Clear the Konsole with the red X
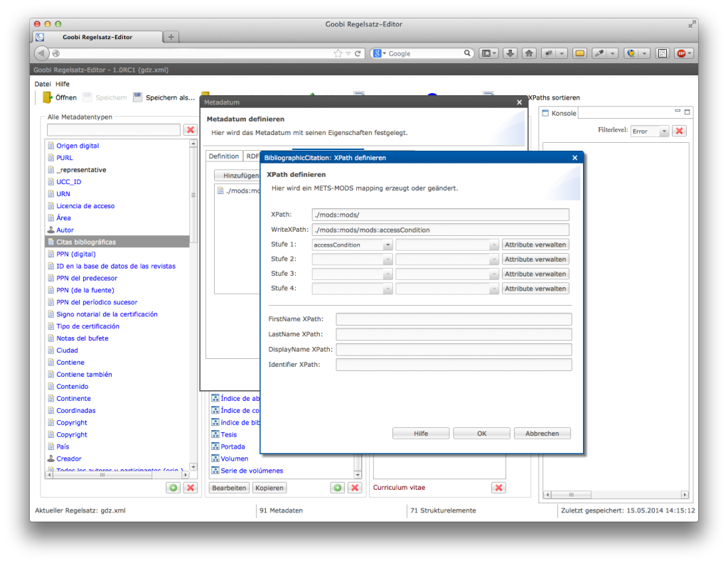The height and width of the screenshot is (563, 728). 679,131
